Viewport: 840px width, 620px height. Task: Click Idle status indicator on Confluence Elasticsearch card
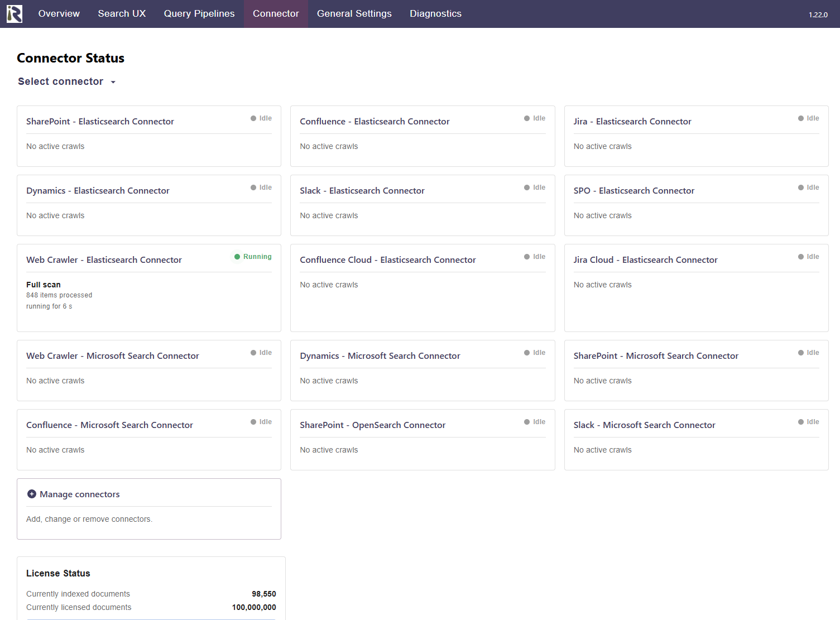pyautogui.click(x=535, y=118)
